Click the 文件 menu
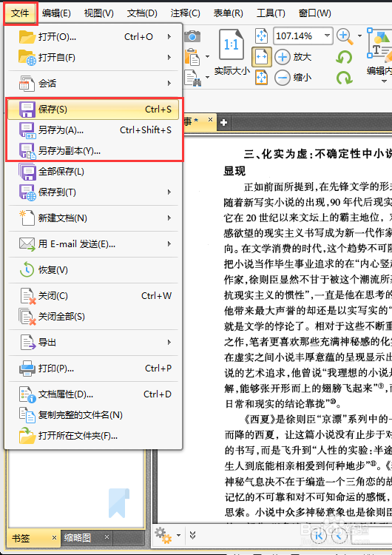The height and width of the screenshot is (555, 392). click(20, 13)
